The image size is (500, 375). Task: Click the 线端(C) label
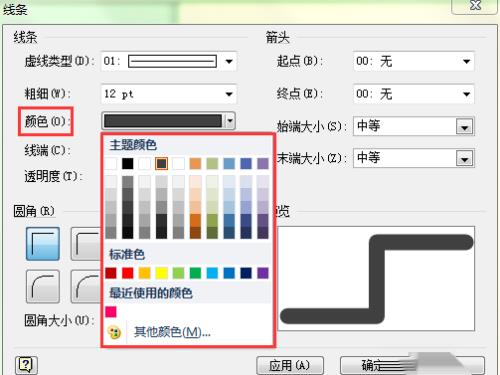pyautogui.click(x=47, y=151)
